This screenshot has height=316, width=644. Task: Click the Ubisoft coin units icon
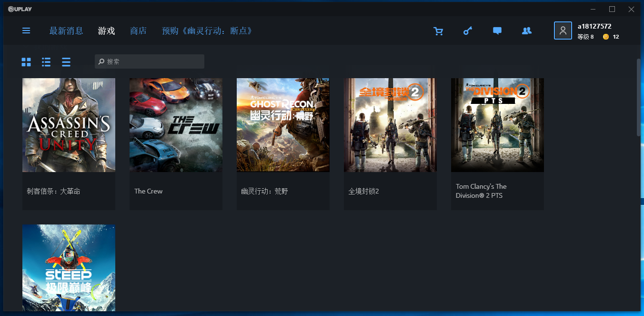coord(606,37)
